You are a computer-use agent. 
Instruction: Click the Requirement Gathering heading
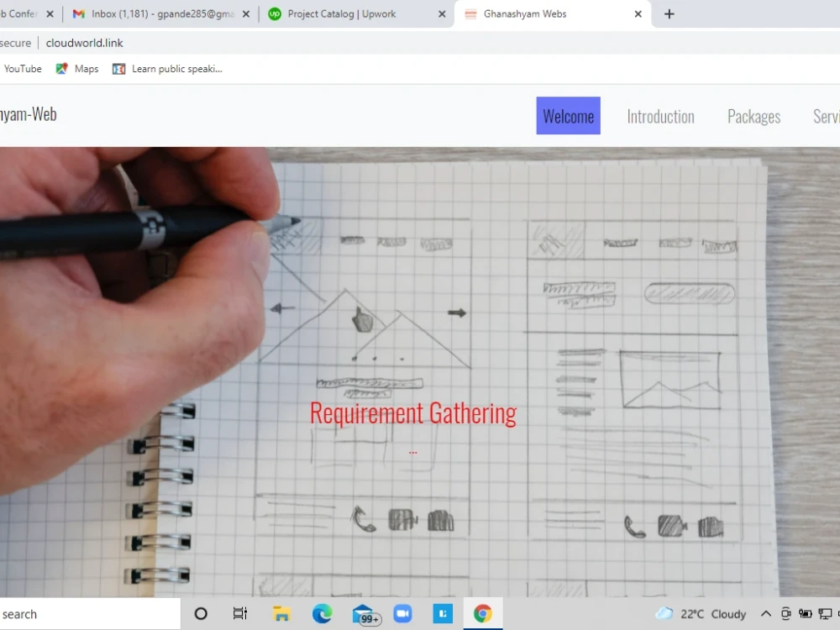click(x=413, y=413)
